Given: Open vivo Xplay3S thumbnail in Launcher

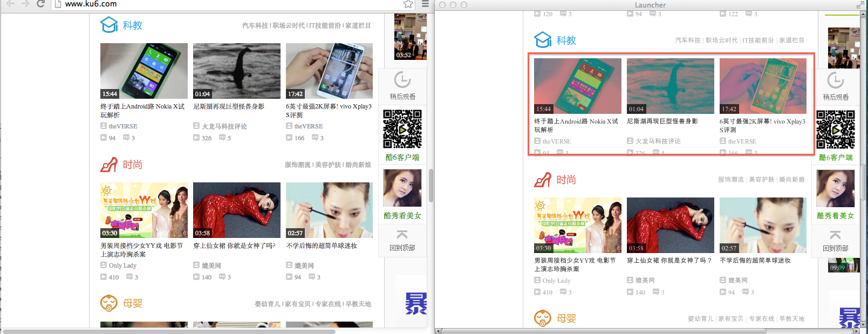Looking at the screenshot, I should 763,86.
